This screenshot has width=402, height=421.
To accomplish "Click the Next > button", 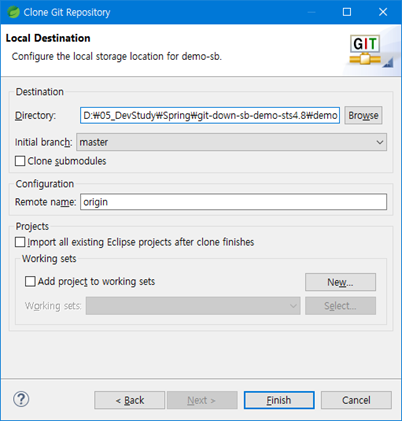I will (202, 400).
